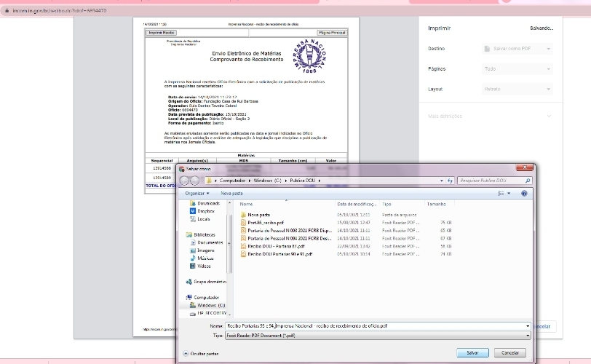Screen dimensions: 591x364
Task: Click the Cancelar button in save dialog
Action: click(510, 352)
